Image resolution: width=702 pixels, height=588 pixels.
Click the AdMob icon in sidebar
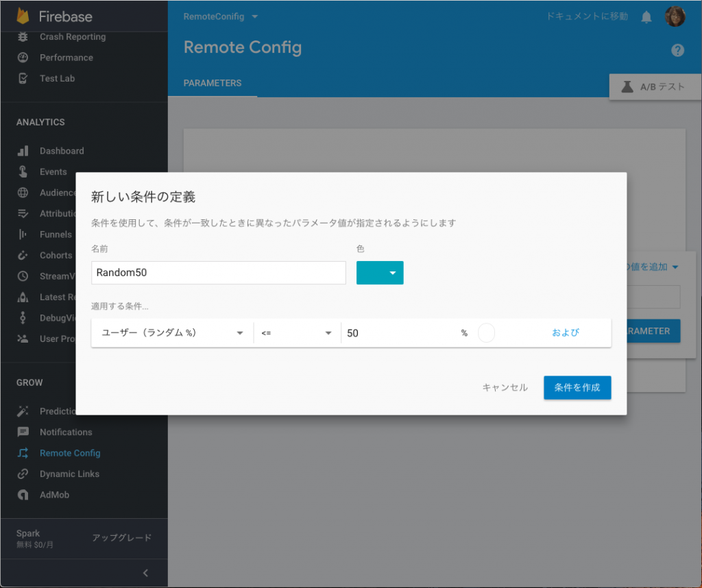pos(23,495)
